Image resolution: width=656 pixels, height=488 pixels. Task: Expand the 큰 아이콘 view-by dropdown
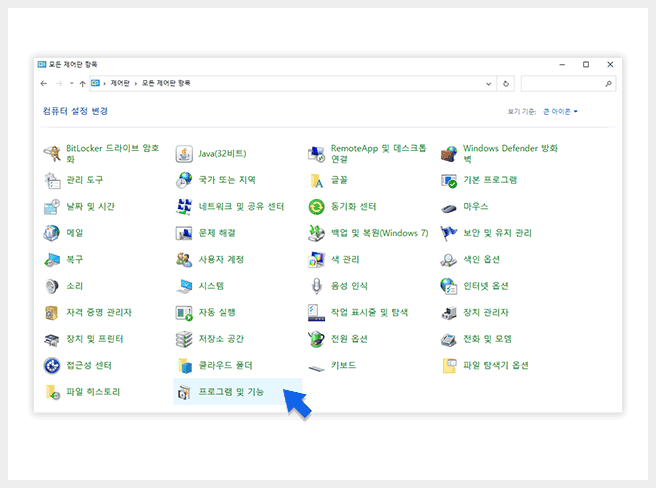(561, 111)
